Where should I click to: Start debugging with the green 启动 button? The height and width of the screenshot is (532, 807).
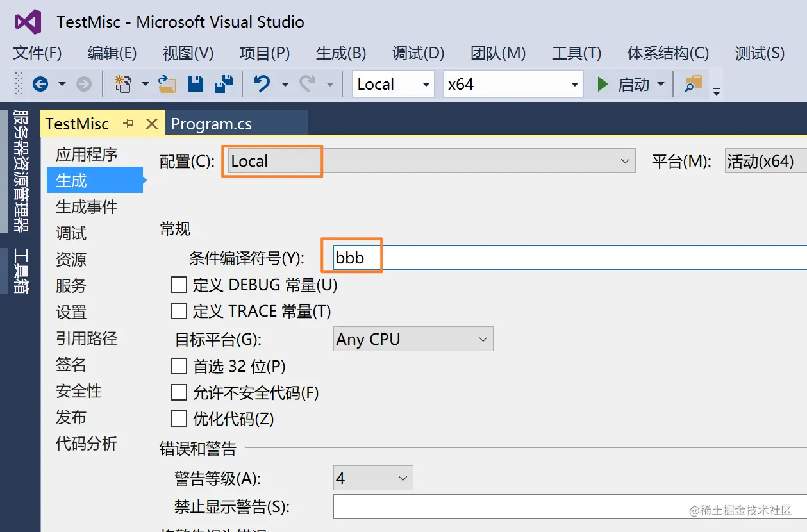click(x=624, y=84)
